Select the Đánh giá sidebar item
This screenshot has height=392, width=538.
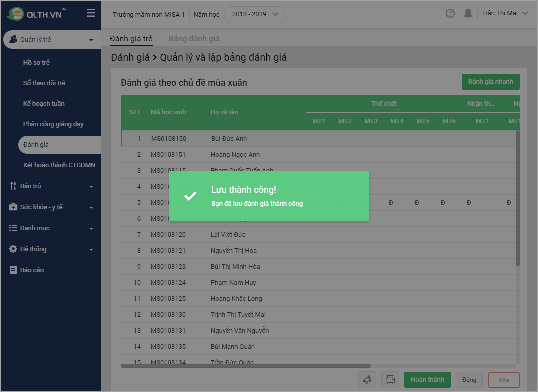(59, 145)
